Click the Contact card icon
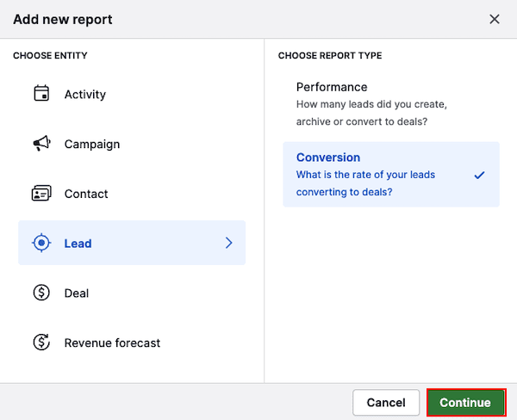The image size is (517, 420). click(41, 194)
